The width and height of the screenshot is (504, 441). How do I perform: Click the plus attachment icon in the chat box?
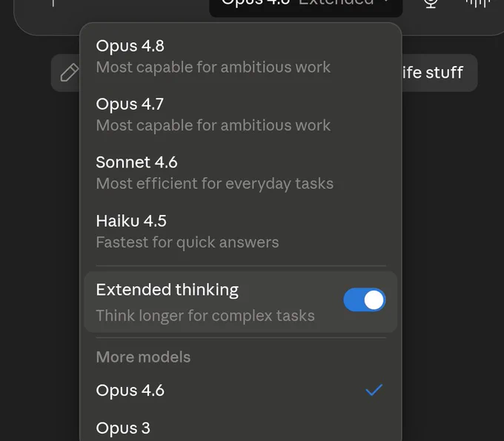(53, 2)
